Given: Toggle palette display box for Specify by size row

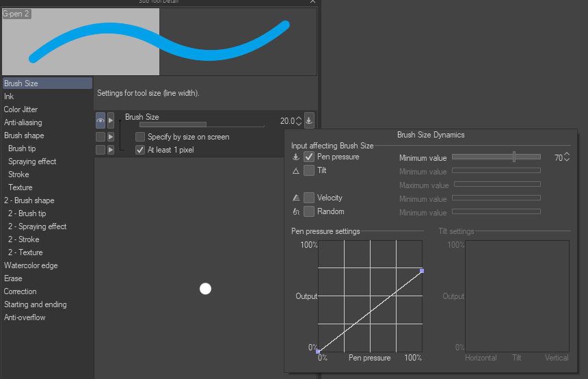Looking at the screenshot, I should coord(101,137).
